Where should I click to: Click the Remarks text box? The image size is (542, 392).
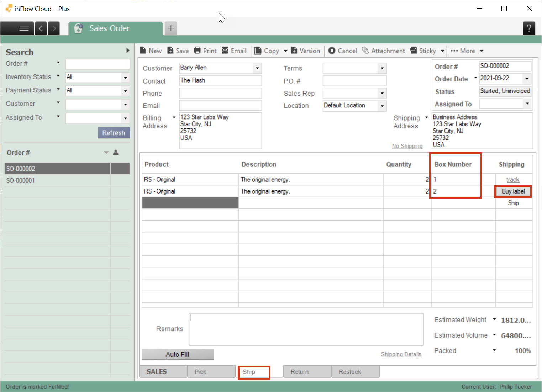coord(306,329)
